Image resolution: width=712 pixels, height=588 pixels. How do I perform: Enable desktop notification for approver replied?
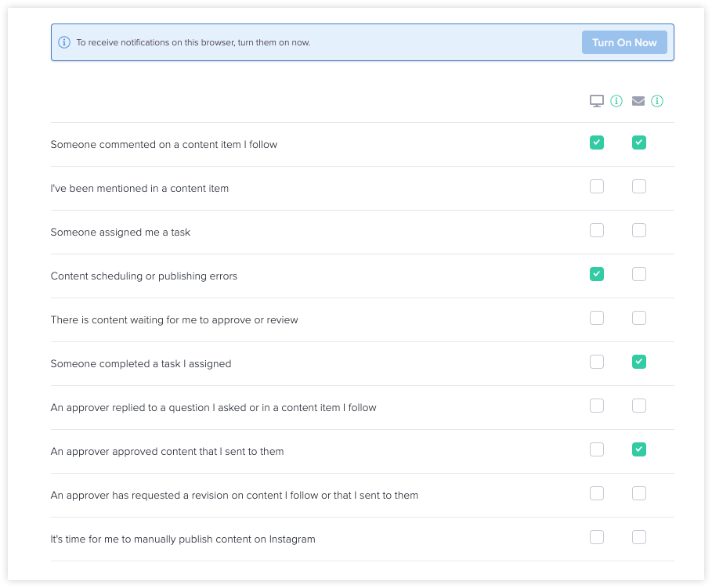tap(597, 406)
